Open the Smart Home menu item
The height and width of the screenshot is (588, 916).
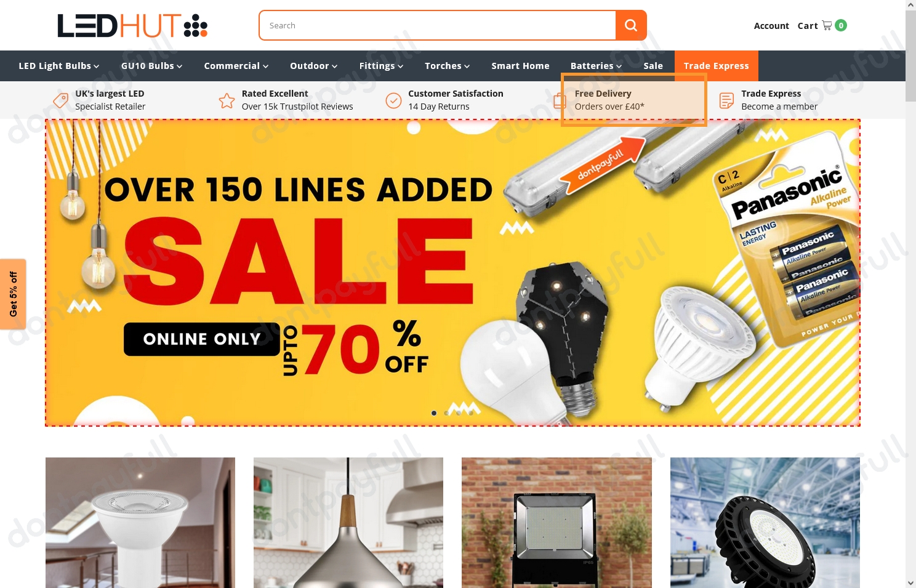520,66
